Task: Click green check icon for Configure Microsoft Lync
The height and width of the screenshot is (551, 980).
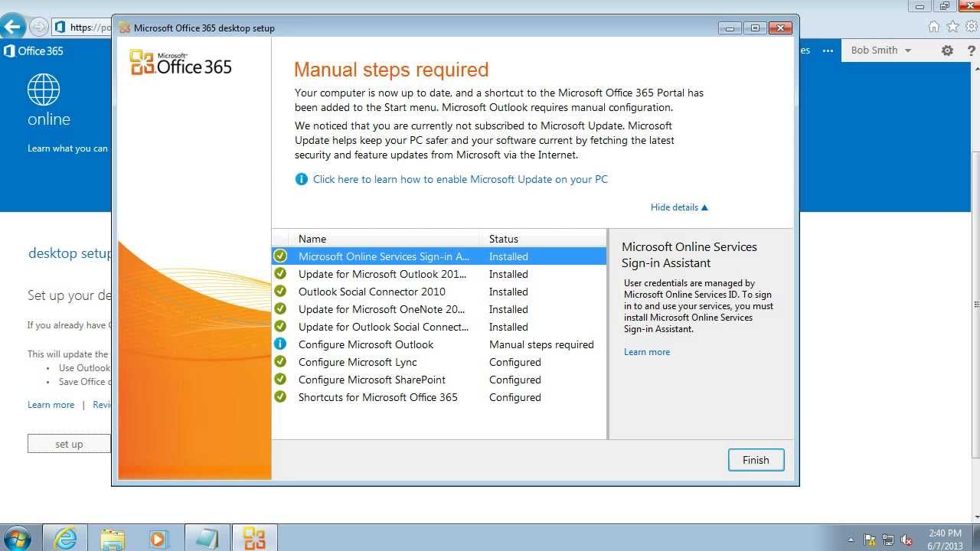Action: pos(280,362)
